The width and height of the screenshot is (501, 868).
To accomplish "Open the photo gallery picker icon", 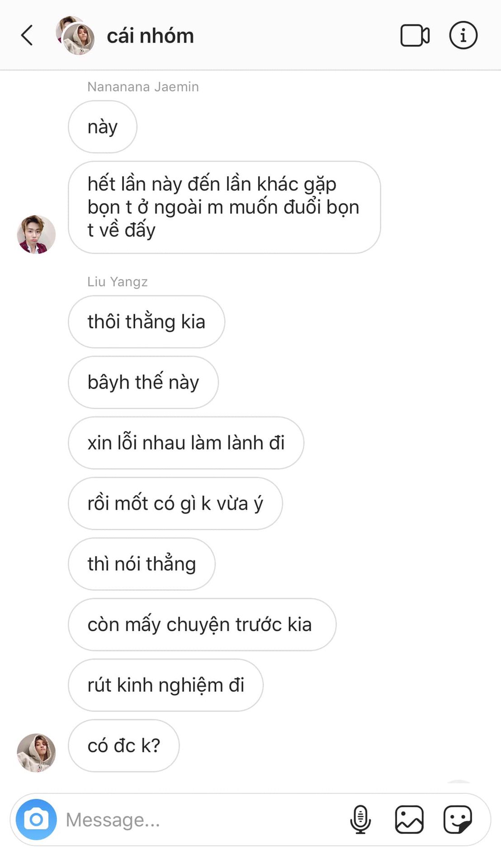I will tap(409, 819).
